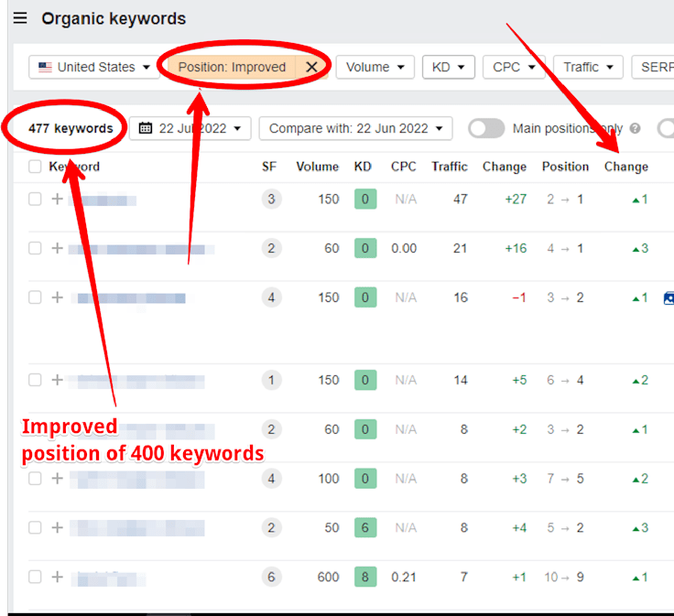
Task: Click the KD badge showing 8
Action: click(x=364, y=577)
